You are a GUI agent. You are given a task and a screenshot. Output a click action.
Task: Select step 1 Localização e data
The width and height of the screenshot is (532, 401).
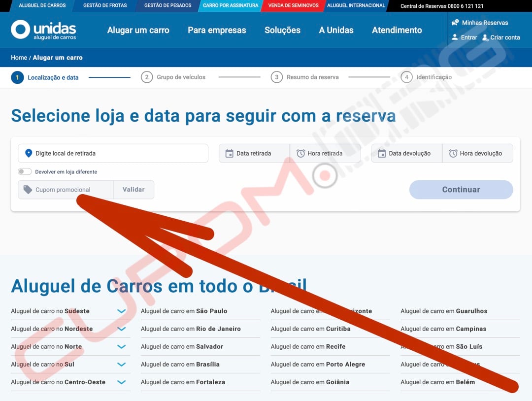point(45,77)
